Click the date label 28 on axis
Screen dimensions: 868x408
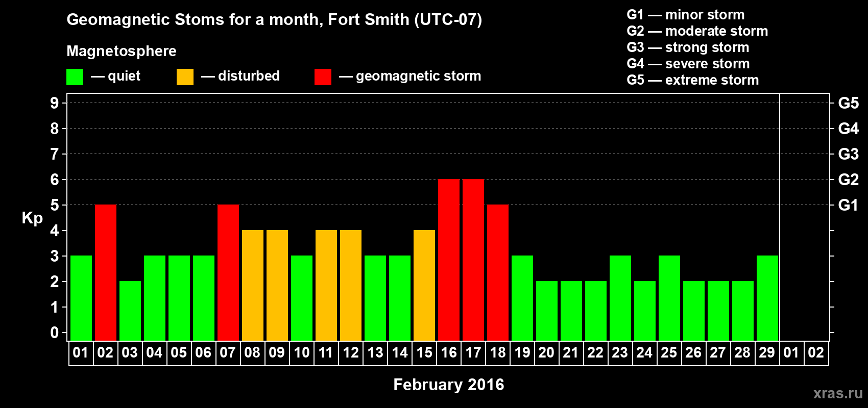742,353
